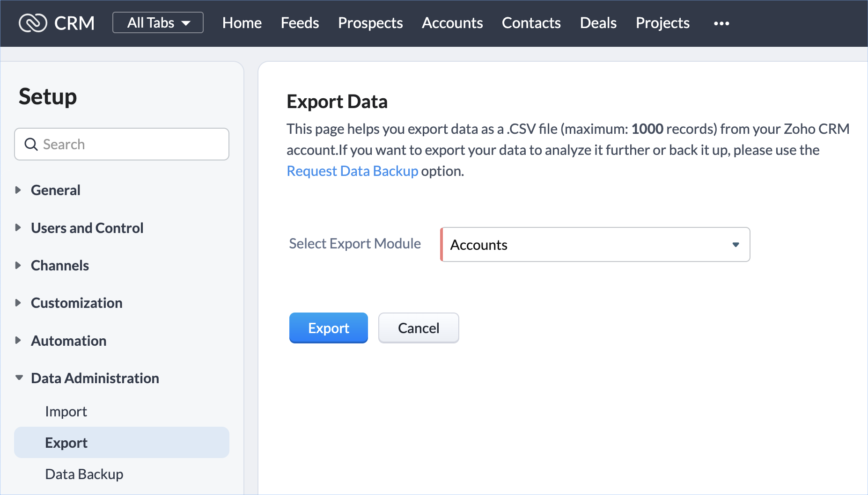This screenshot has height=495, width=868.
Task: Open the Deals tab
Action: [598, 23]
